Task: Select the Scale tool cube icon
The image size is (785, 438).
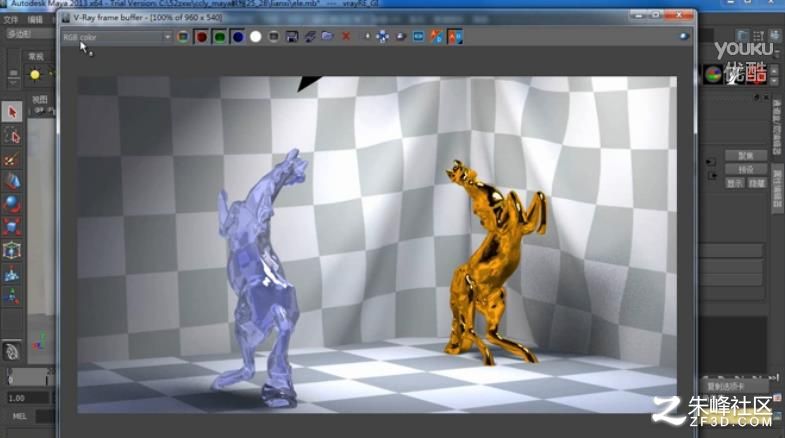Action: [12, 227]
